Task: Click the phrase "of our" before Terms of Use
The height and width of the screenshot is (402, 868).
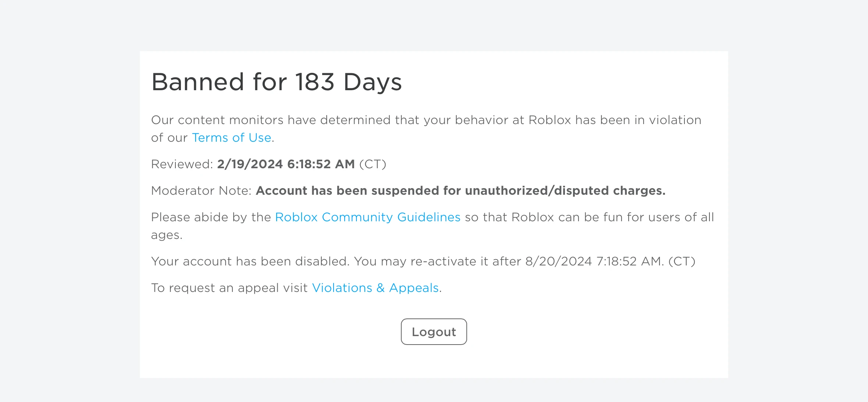Action: pos(169,137)
